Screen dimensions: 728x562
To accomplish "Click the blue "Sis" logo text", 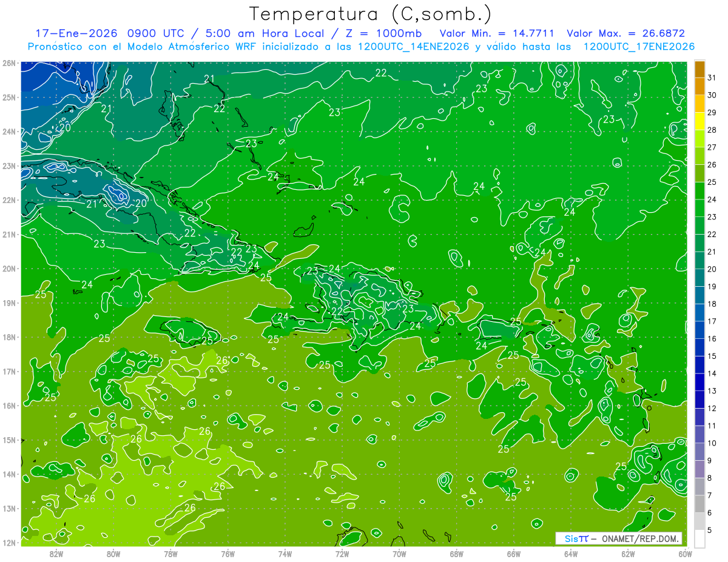I will pos(571,538).
